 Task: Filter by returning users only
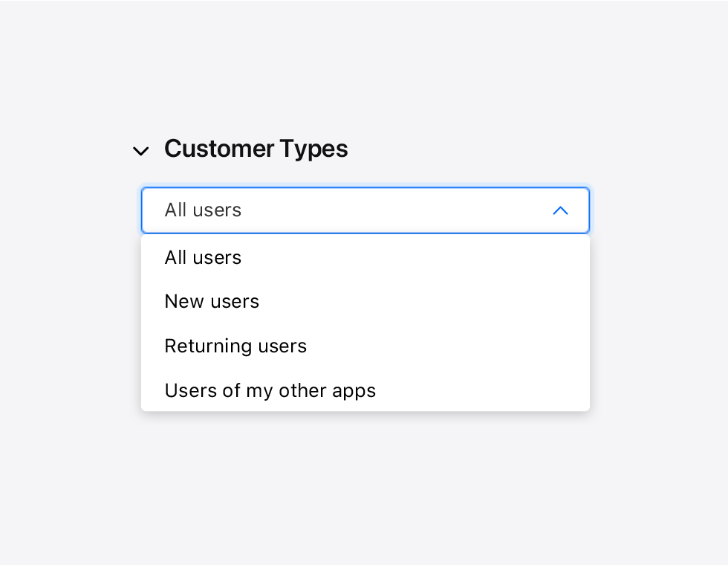point(235,346)
